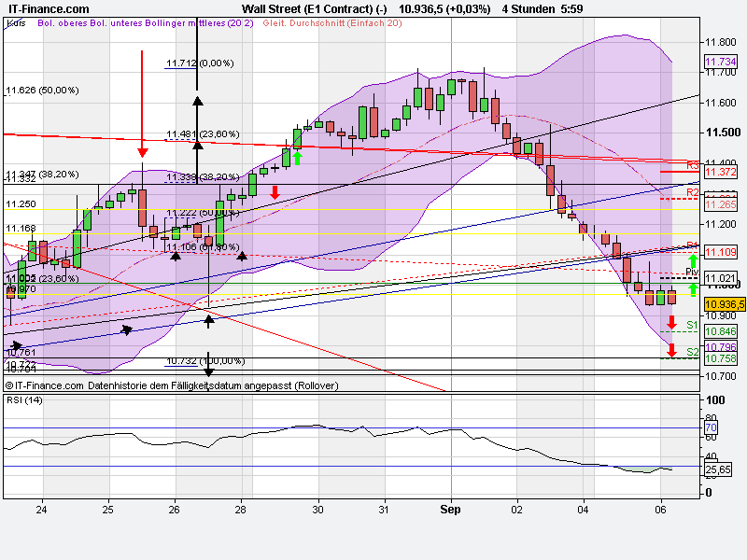The height and width of the screenshot is (560, 747).
Task: Select the Kurs legend entry
Action: (x=15, y=26)
